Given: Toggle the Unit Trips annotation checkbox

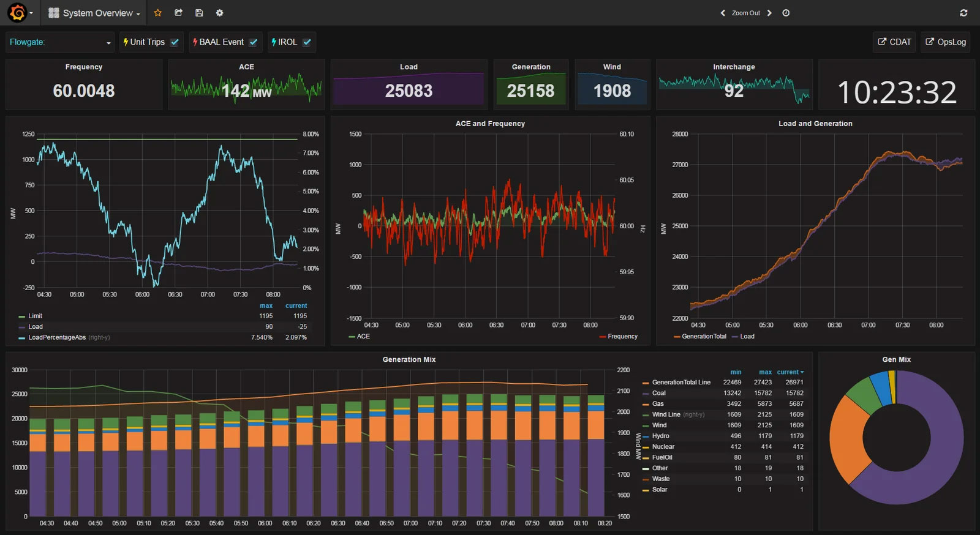Looking at the screenshot, I should (175, 42).
